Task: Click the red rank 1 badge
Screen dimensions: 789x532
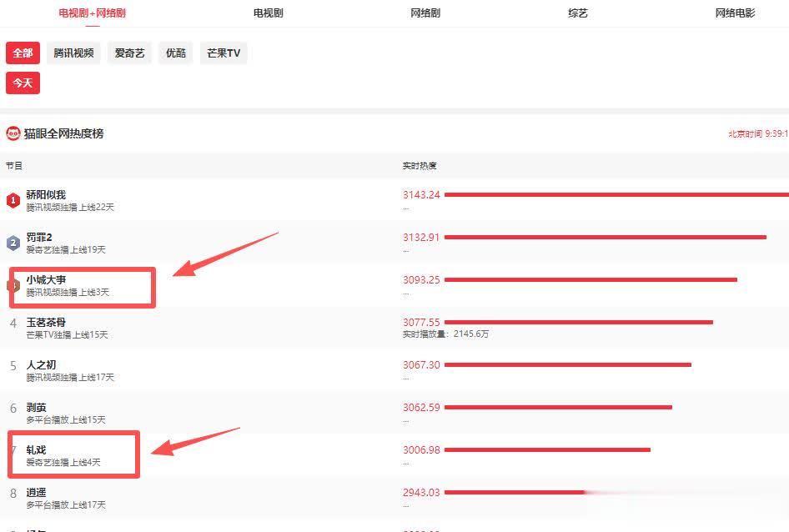Action: click(x=13, y=200)
